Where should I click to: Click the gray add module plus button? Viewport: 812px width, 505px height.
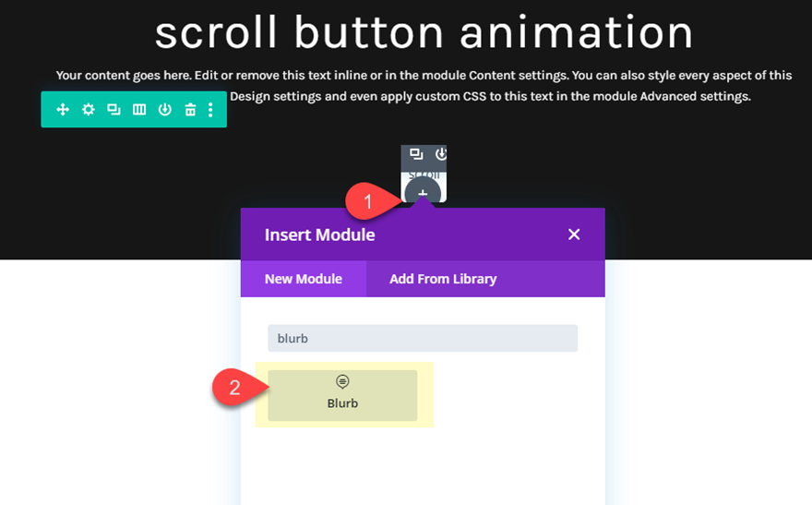(x=424, y=193)
